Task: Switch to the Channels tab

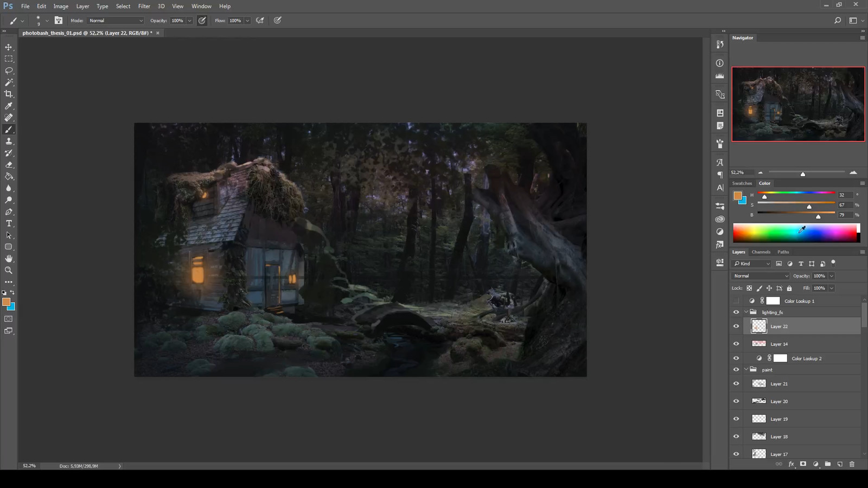Action: click(x=761, y=252)
